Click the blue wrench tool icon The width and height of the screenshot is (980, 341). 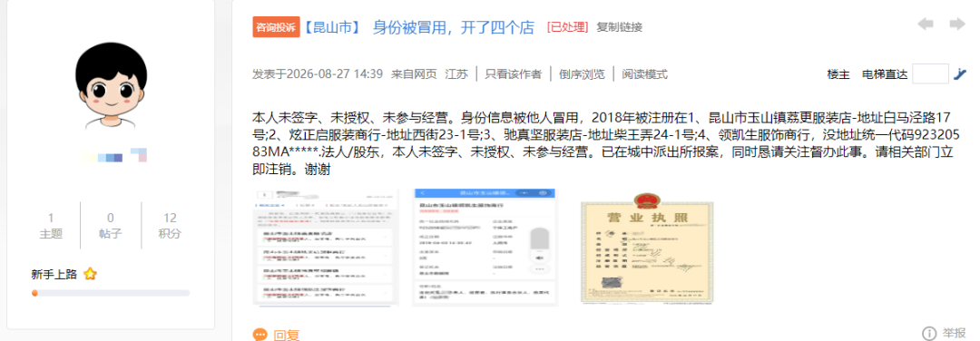pyautogui.click(x=960, y=74)
